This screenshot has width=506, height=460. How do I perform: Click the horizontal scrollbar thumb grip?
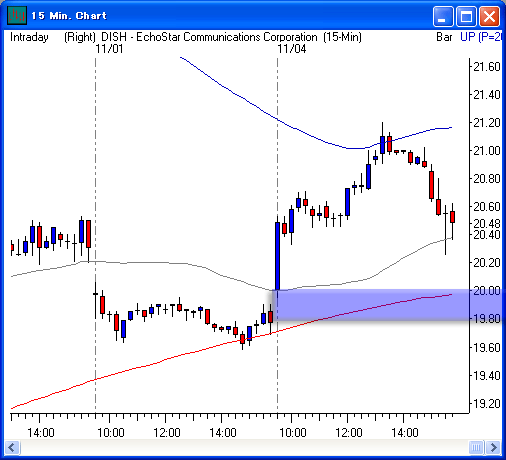point(476,447)
